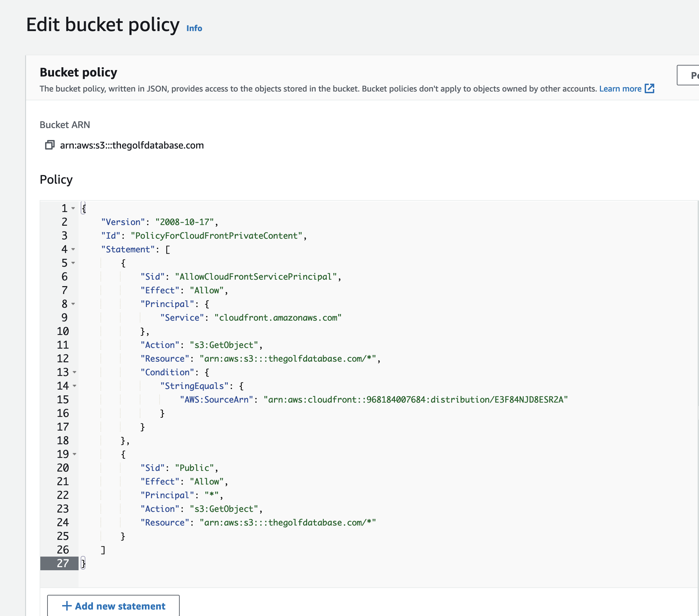
Task: Open the Info link beside page title
Action: pyautogui.click(x=194, y=28)
